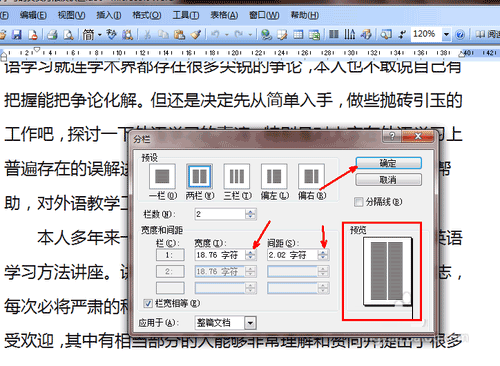Screen dimensions: 500x366
Task: Click the Research binoculars icon
Action: (x=127, y=34)
